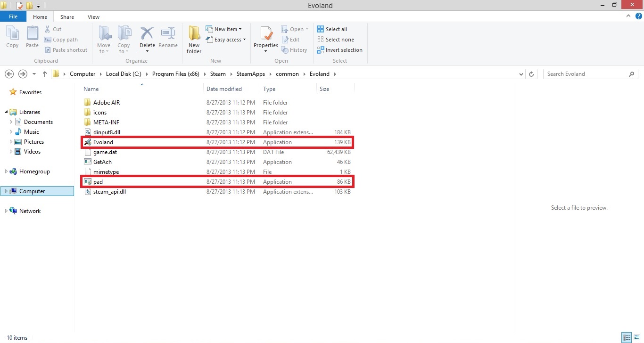Open address bar previous locations dropdown
This screenshot has width=644, height=343.
coord(521,74)
